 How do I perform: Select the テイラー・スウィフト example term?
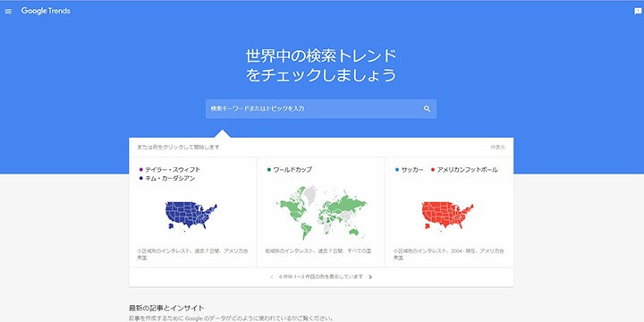tap(173, 170)
